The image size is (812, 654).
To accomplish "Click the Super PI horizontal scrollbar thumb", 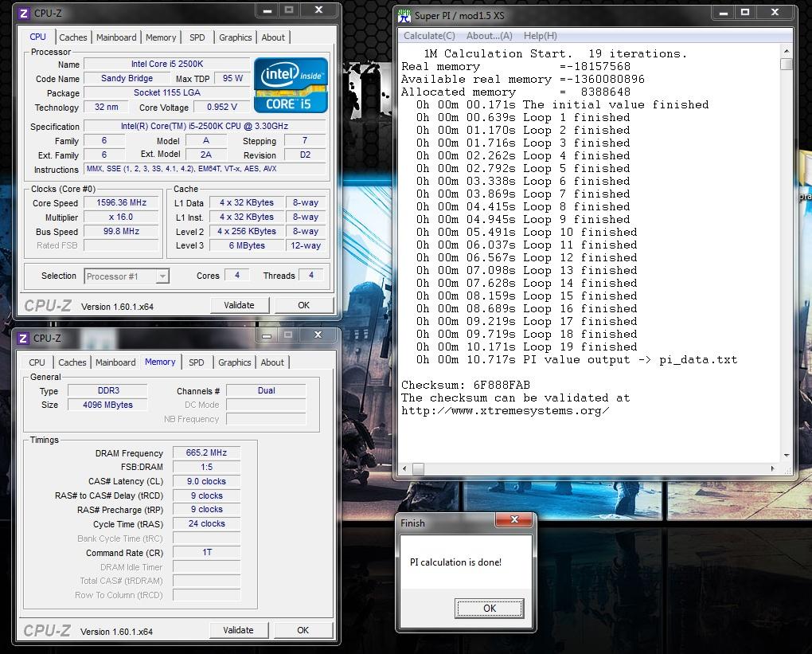I will [x=418, y=468].
